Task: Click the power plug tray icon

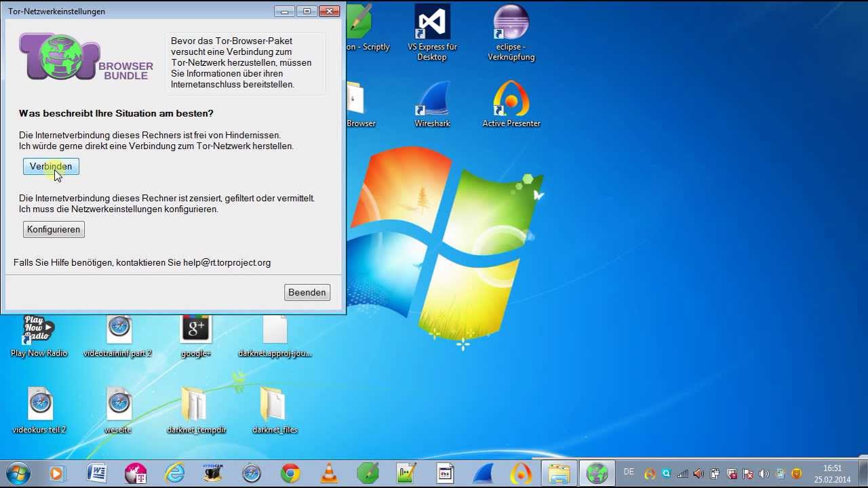Action: click(x=715, y=474)
